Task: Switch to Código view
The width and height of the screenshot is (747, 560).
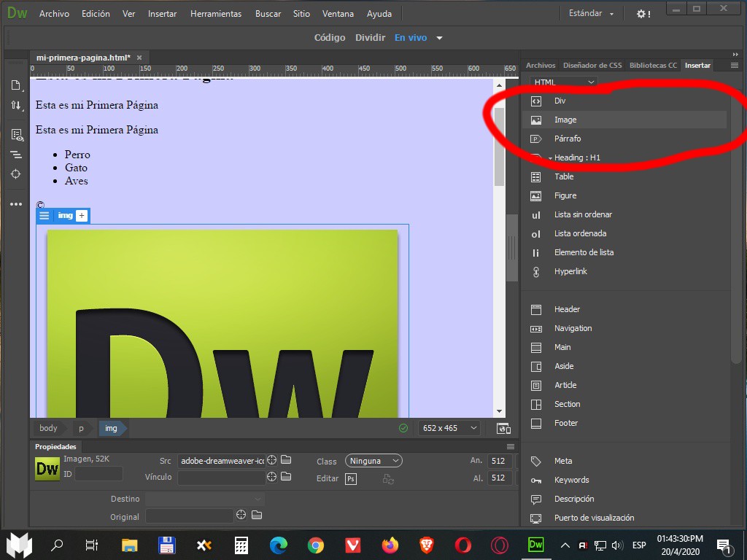Action: (330, 38)
